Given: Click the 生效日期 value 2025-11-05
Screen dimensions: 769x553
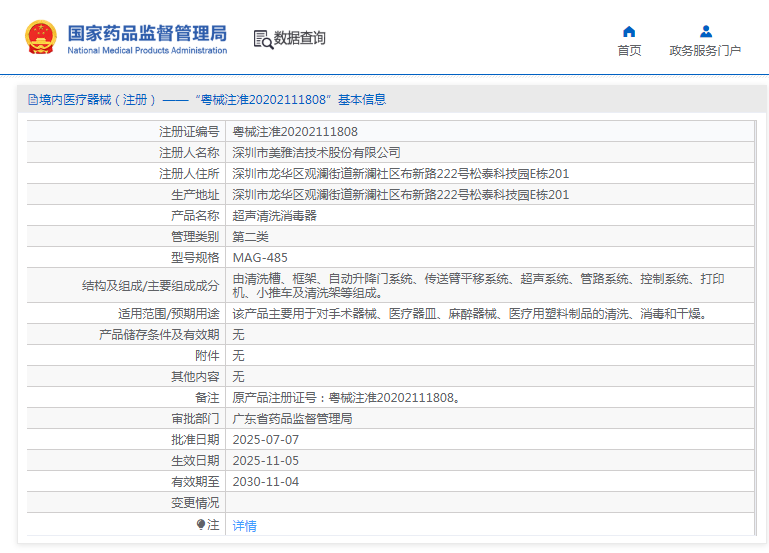Looking at the screenshot, I should tap(266, 461).
